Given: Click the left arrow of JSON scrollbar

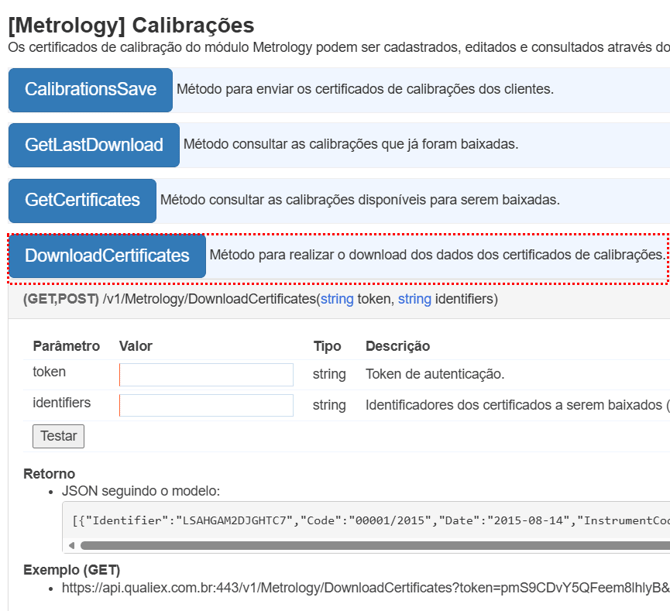Looking at the screenshot, I should (70, 545).
